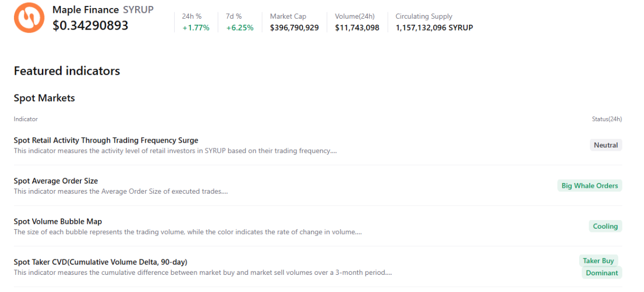Image resolution: width=644 pixels, height=292 pixels.
Task: Open the Spot Volume Bubble Map indicator
Action: 57,222
